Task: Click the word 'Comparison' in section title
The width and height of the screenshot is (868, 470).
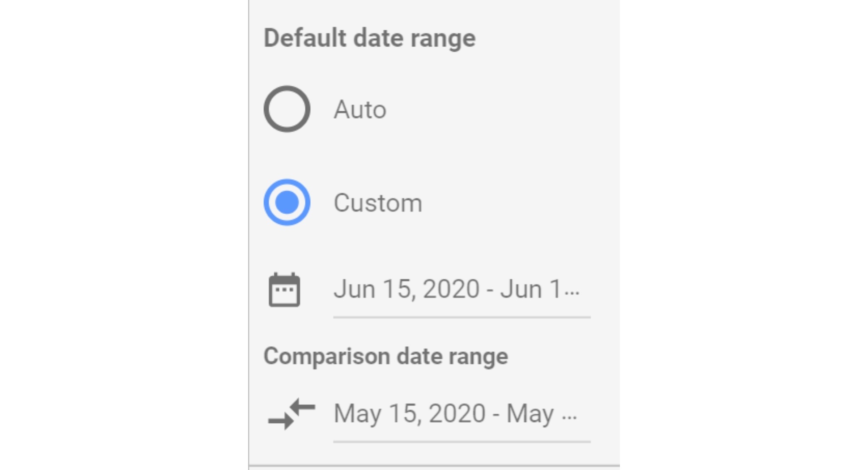Action: click(327, 356)
